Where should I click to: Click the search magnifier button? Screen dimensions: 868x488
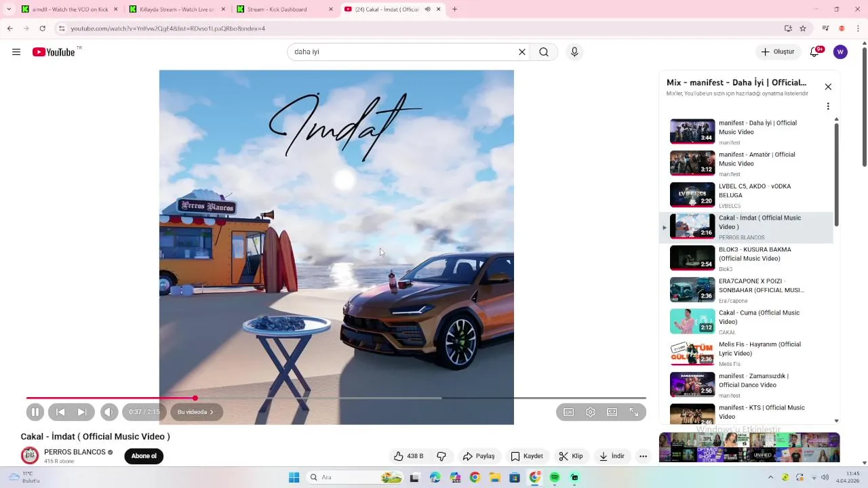tap(544, 52)
